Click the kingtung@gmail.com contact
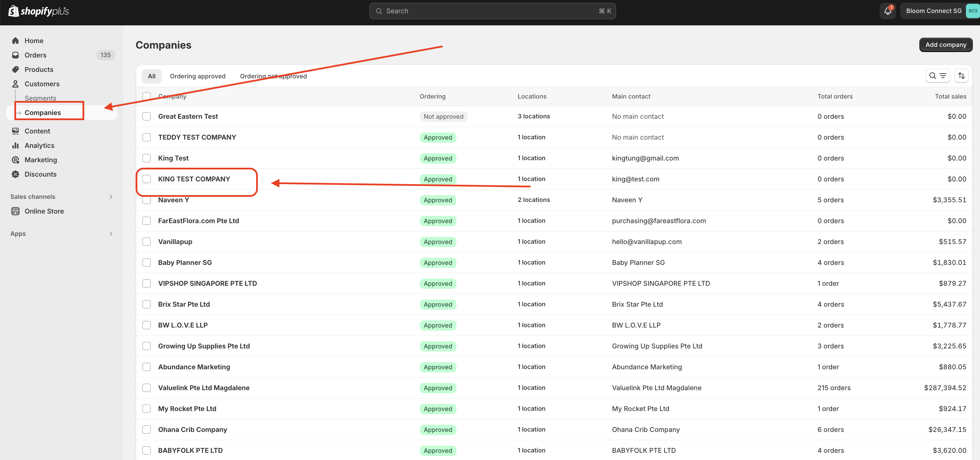980x460 pixels. click(645, 158)
